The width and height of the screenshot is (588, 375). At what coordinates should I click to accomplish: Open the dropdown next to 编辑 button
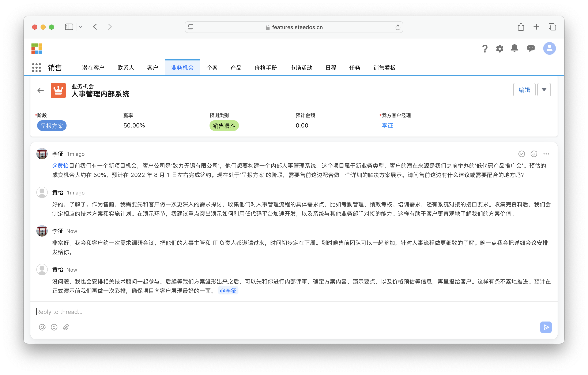[544, 90]
